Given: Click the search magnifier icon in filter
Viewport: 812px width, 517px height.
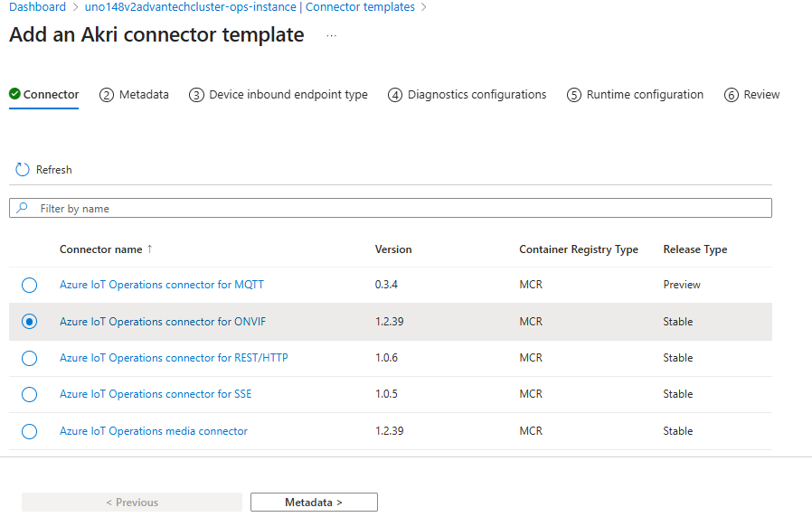Looking at the screenshot, I should click(23, 209).
